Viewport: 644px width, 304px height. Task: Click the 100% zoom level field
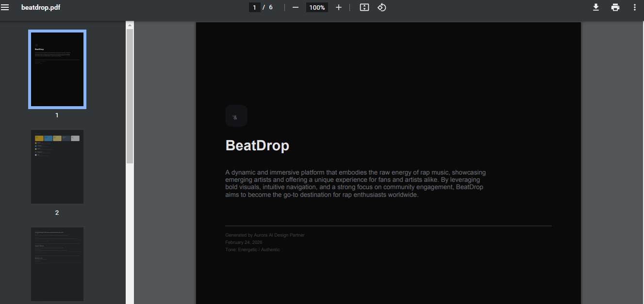pos(317,7)
